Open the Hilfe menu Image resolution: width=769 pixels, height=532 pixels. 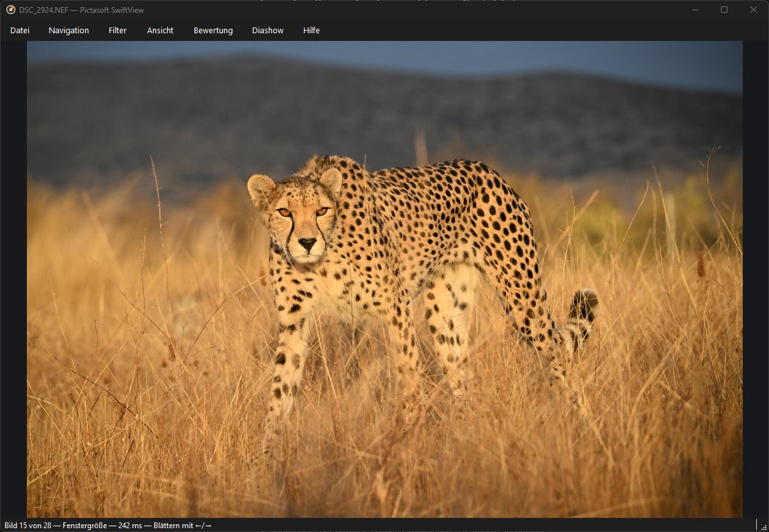pyautogui.click(x=312, y=30)
